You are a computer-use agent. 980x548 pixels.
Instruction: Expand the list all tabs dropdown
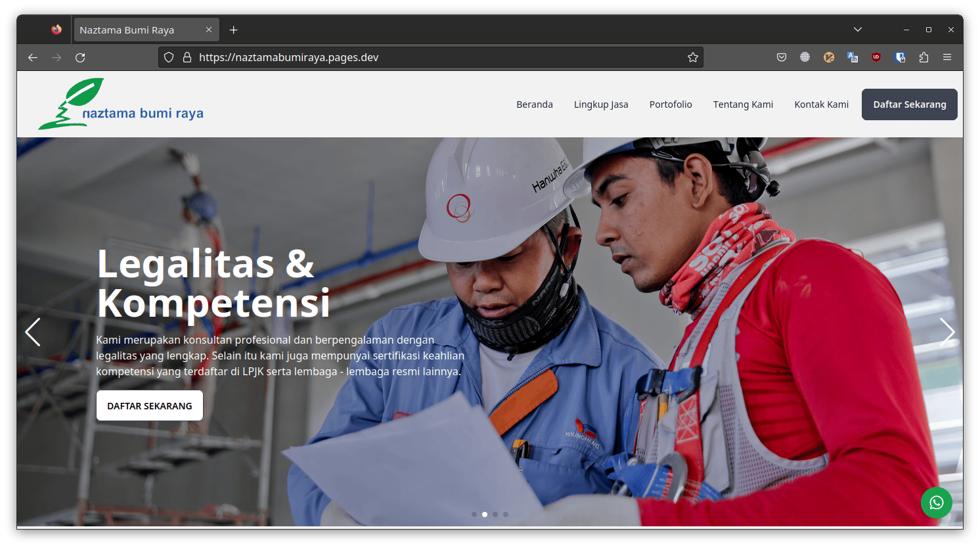click(x=857, y=30)
